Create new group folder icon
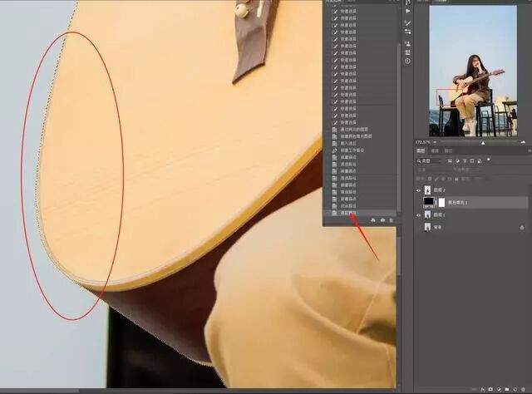Image resolution: width=532 pixels, height=394 pixels. point(507,389)
